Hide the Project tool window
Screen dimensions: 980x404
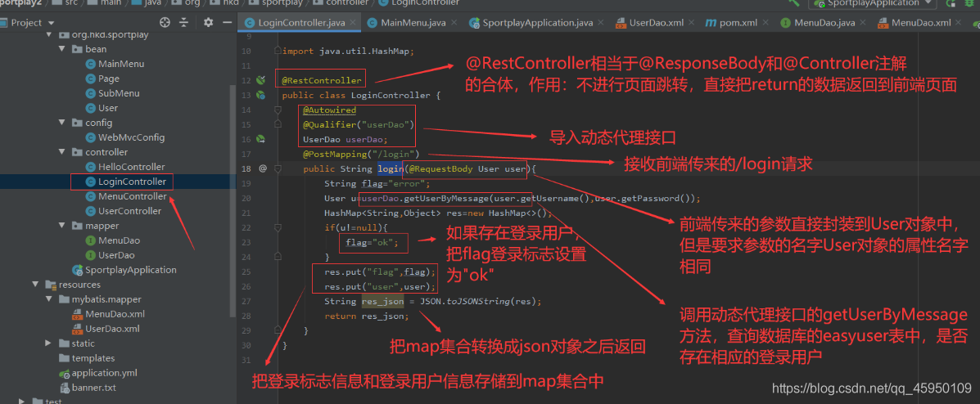[226, 22]
